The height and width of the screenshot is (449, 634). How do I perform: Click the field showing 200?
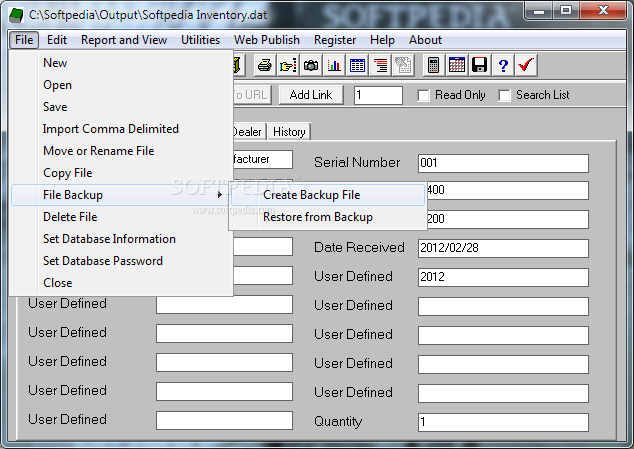[x=507, y=219]
